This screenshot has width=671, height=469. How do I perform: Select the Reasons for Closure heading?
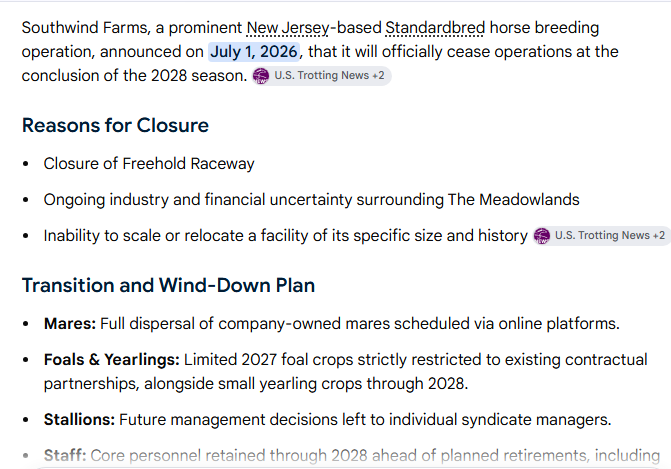[x=115, y=126]
